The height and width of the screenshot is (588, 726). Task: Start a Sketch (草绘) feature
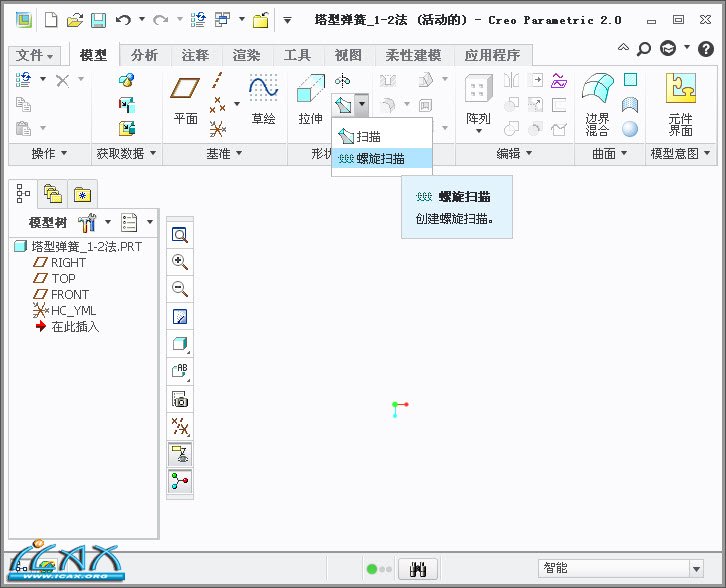(x=263, y=100)
